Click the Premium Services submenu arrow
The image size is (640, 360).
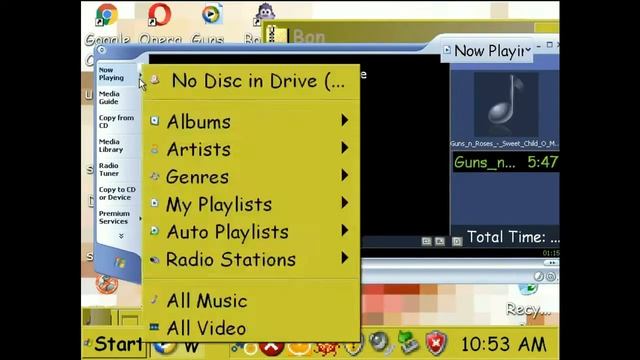click(x=140, y=218)
